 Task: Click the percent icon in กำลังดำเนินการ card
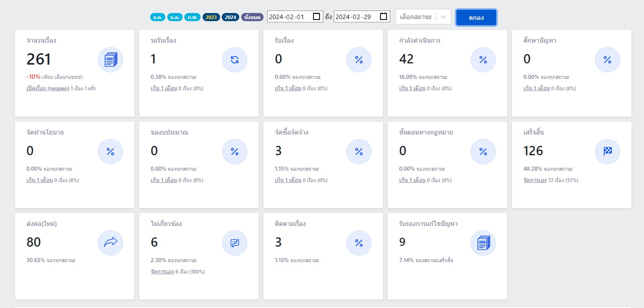pyautogui.click(x=483, y=60)
